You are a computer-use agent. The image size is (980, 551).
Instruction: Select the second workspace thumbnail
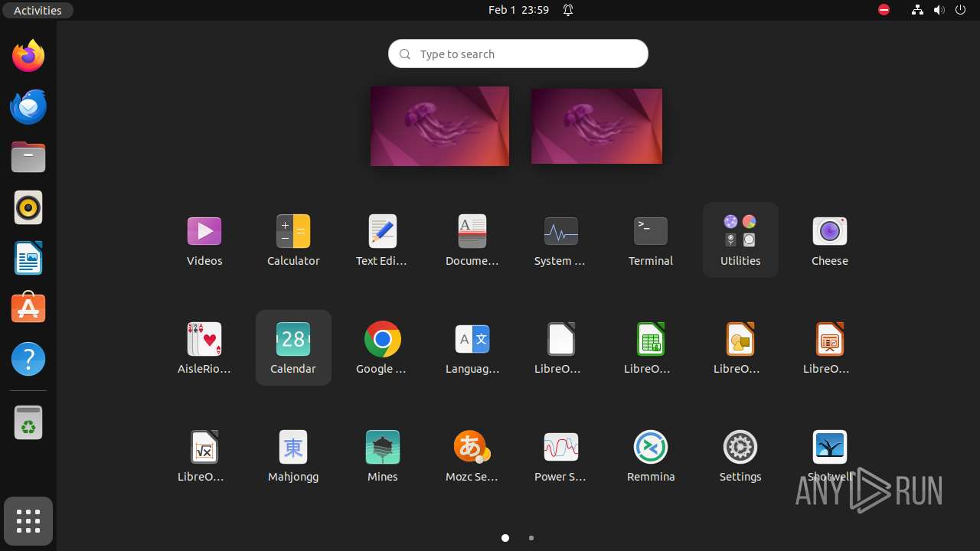[596, 126]
